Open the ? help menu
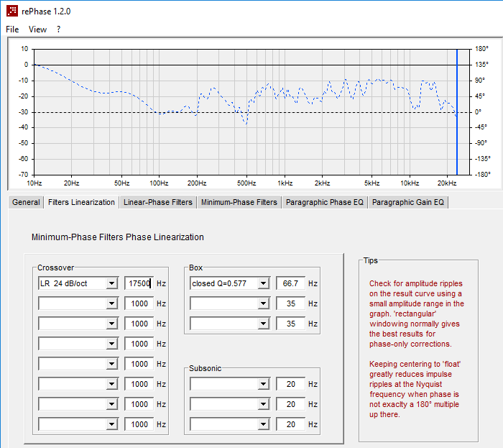Viewport: 503px width, 448px height. [x=58, y=29]
